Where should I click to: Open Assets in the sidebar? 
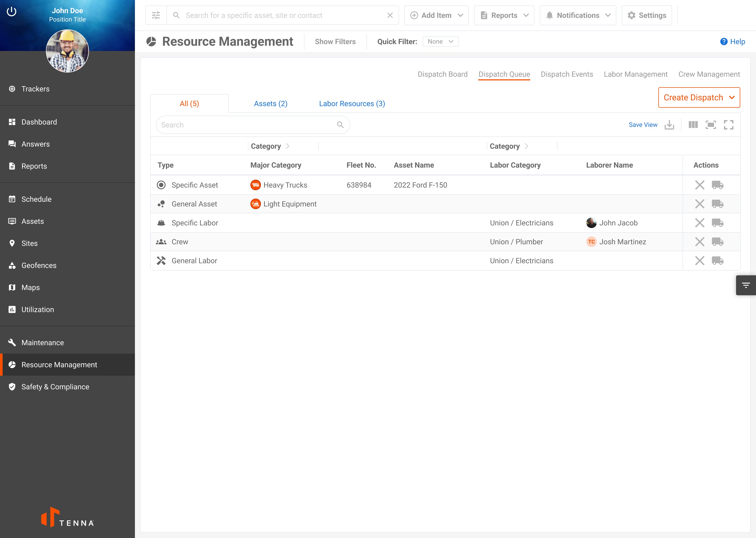[67, 221]
